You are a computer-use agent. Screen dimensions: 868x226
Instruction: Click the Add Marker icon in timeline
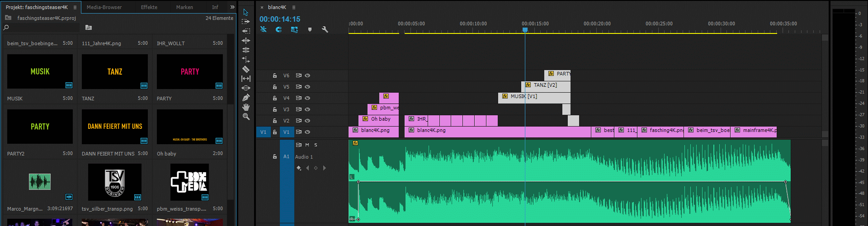click(310, 29)
